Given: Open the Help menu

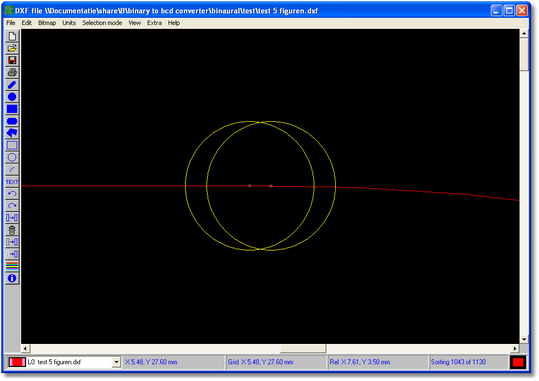Looking at the screenshot, I should [174, 23].
